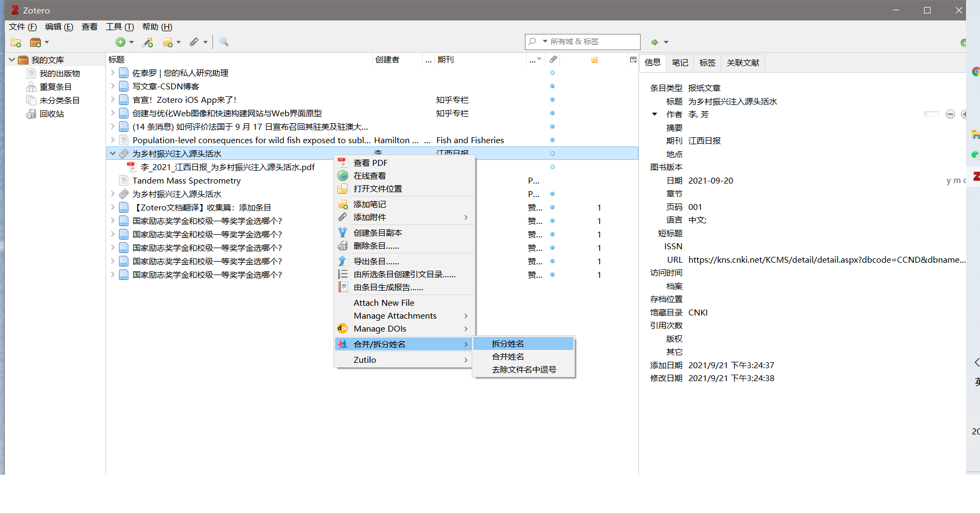980x513 pixels.
Task: Click the minus button on author row
Action: click(x=950, y=114)
